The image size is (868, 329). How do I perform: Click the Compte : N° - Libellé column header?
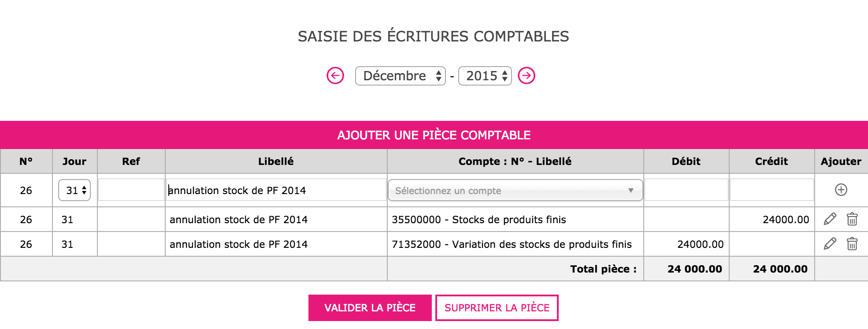coord(515,161)
